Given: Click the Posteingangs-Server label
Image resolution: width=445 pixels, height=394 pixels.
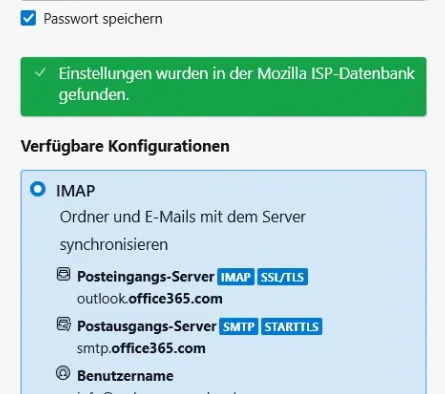Looking at the screenshot, I should pos(146,277).
